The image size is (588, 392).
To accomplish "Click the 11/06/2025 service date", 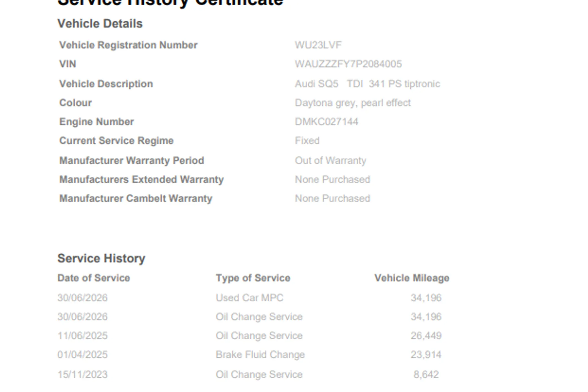I will (83, 336).
